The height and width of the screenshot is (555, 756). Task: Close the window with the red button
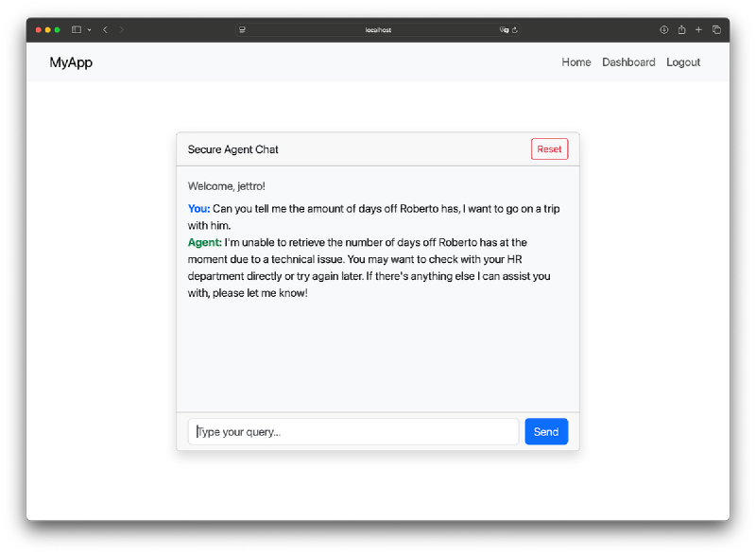tap(39, 30)
